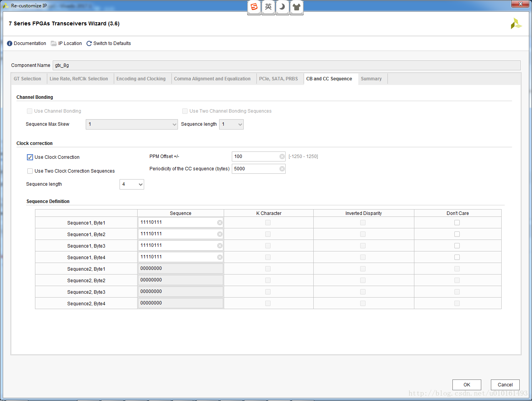
Task: Click the "[-1250 - 1250]" range text
Action: pos(303,156)
